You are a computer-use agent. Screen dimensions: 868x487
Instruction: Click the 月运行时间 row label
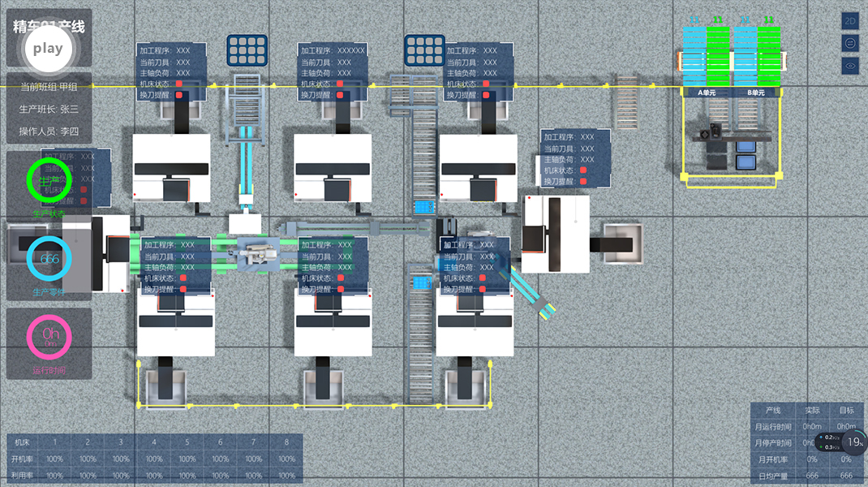point(773,427)
